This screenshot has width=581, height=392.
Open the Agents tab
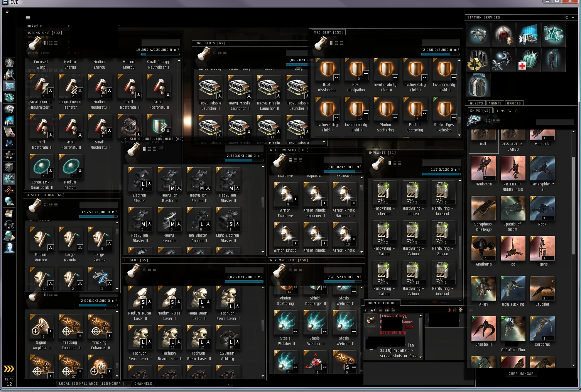click(495, 103)
